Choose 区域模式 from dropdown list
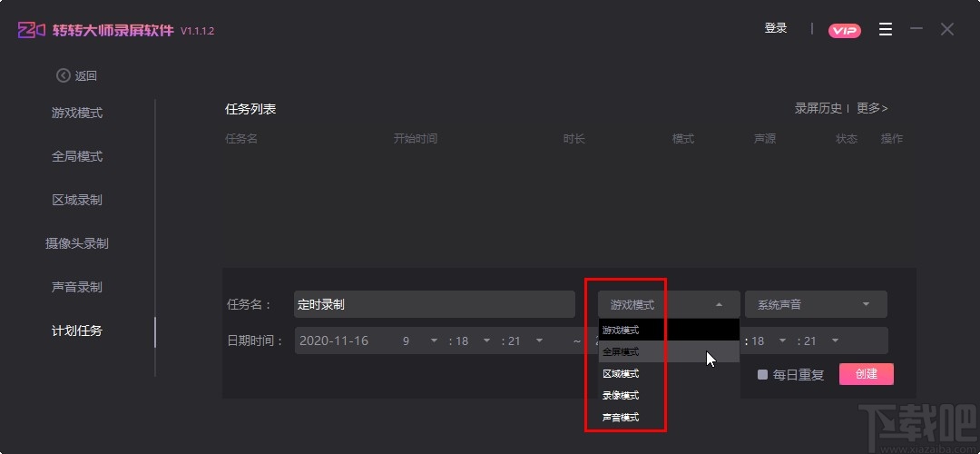 (x=669, y=373)
